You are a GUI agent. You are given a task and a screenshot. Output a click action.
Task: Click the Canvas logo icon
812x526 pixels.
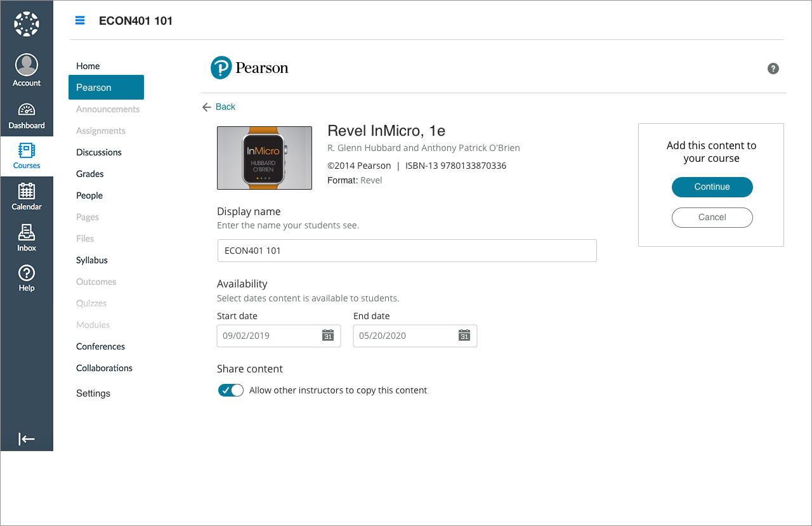[x=27, y=24]
